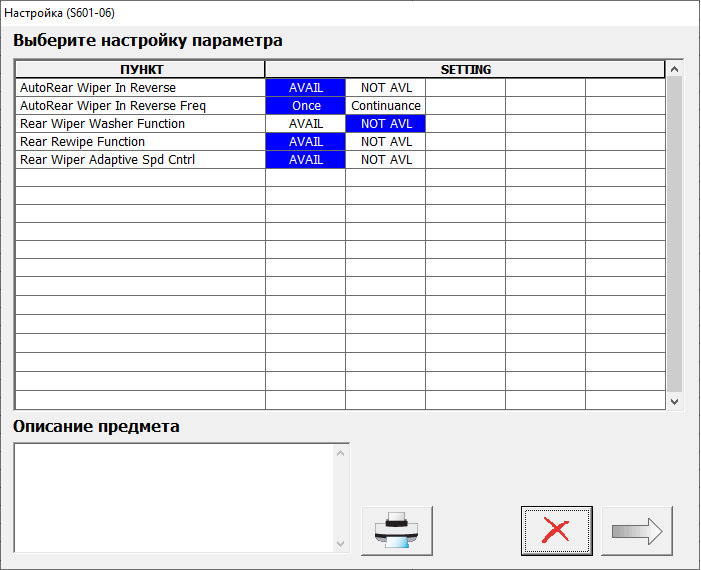Select the AutoRear Wiper In Reverse item
The height and width of the screenshot is (570, 701).
click(140, 88)
